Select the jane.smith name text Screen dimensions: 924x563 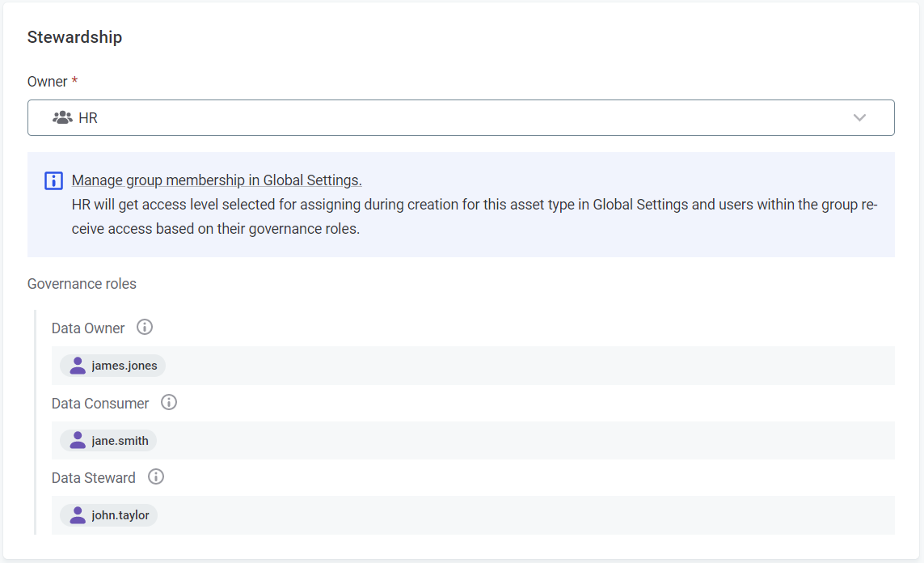click(x=120, y=441)
